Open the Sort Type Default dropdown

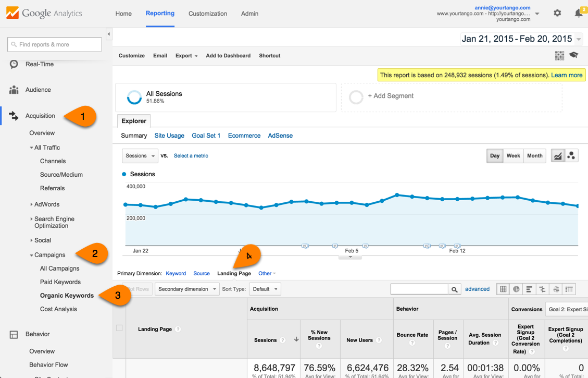click(265, 289)
